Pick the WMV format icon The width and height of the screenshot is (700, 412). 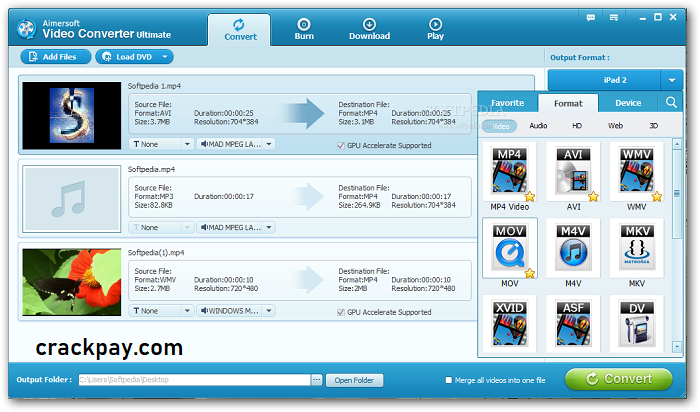coord(637,171)
